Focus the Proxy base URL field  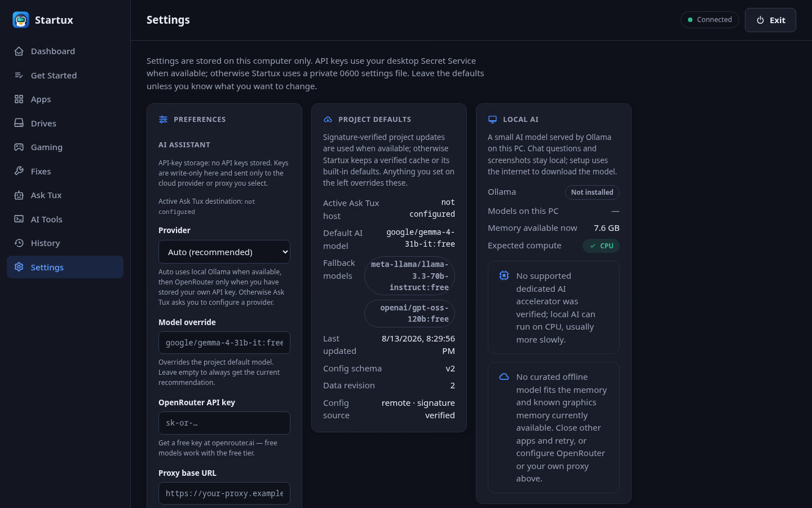click(x=224, y=493)
